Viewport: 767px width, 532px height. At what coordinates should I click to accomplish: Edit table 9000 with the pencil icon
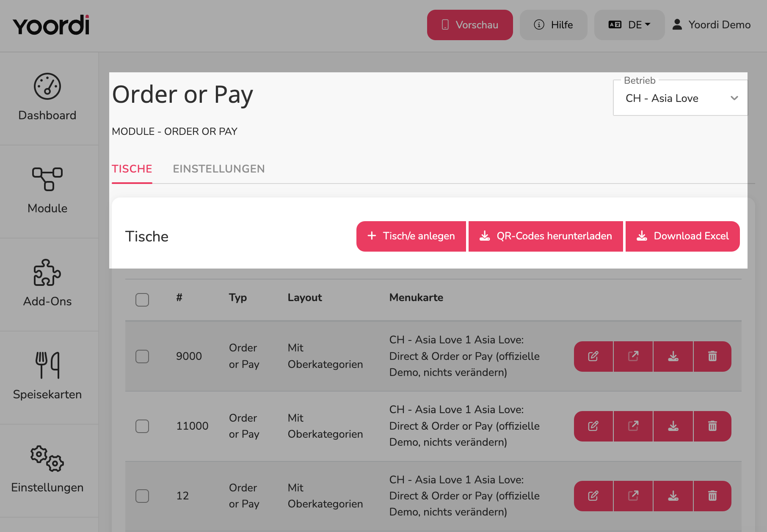pyautogui.click(x=593, y=356)
